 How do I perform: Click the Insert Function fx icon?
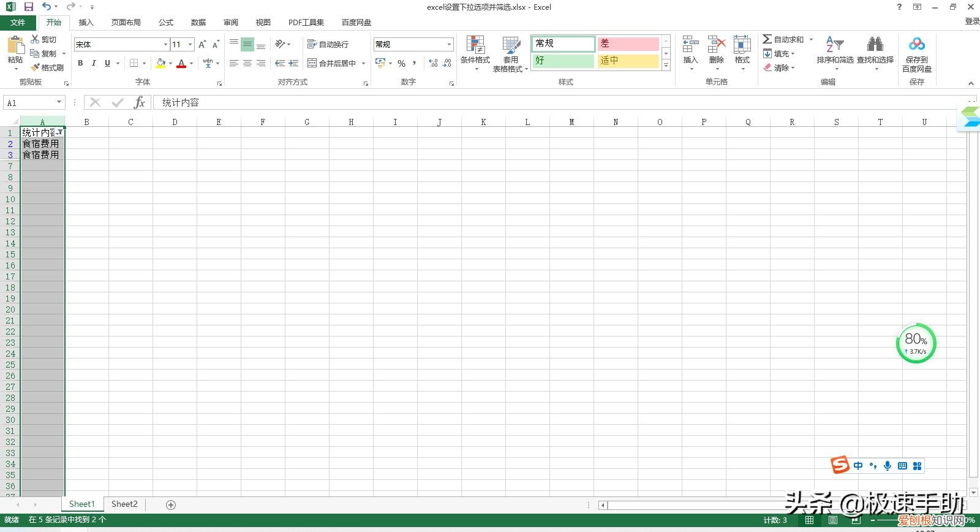[x=140, y=102]
